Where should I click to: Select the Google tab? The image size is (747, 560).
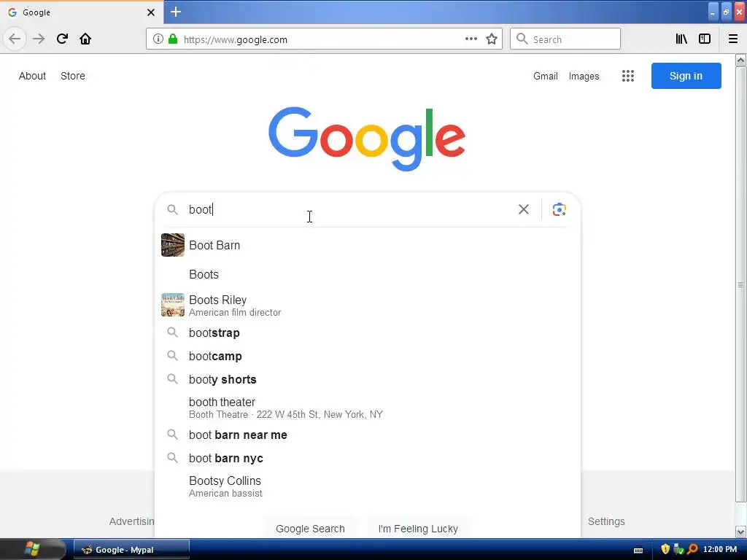pyautogui.click(x=82, y=12)
